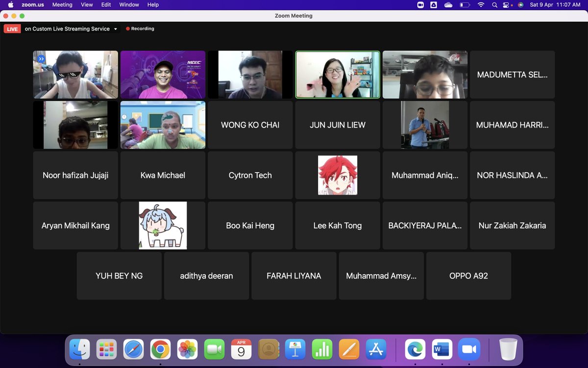Select Nur Zakiah Zakaria participant tile

coord(513,226)
